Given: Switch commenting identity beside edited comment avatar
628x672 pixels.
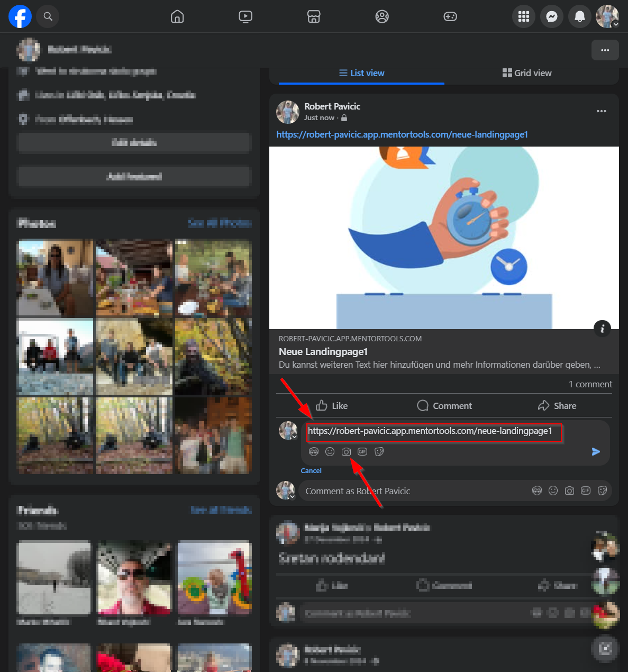Looking at the screenshot, I should [294, 437].
